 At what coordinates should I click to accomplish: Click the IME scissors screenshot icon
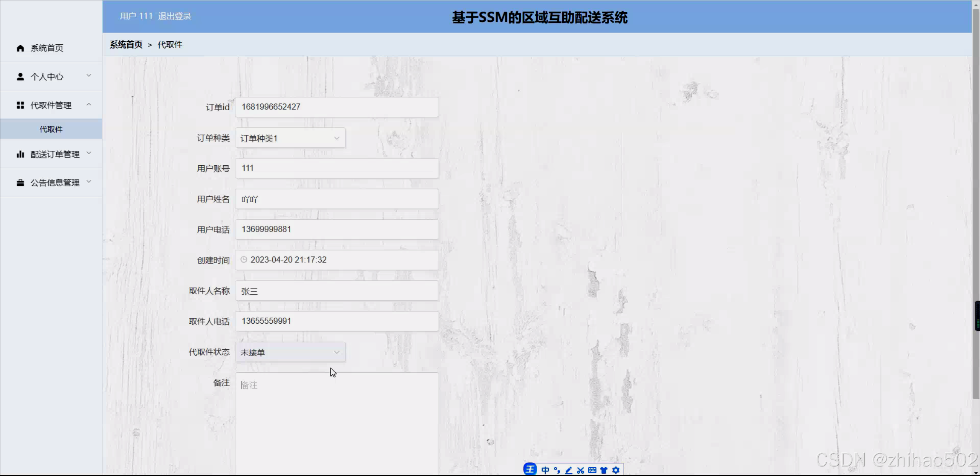tap(581, 470)
